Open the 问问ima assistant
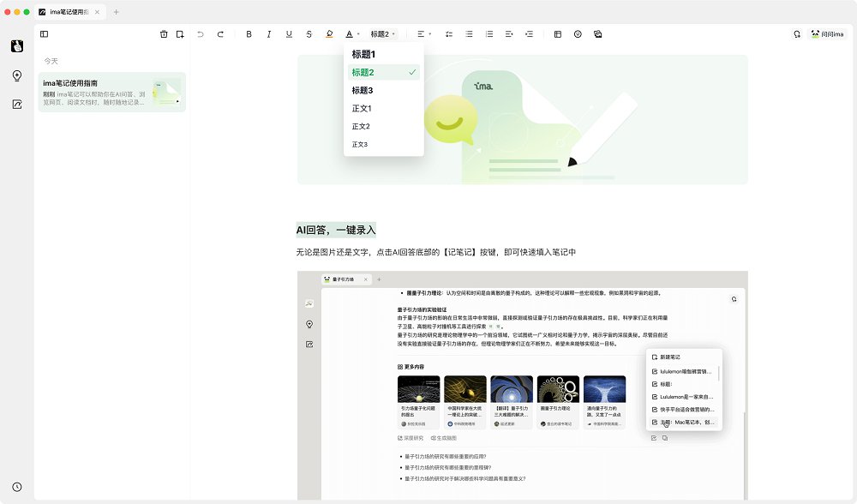Screen dimensions: 857x504 (x=828, y=34)
